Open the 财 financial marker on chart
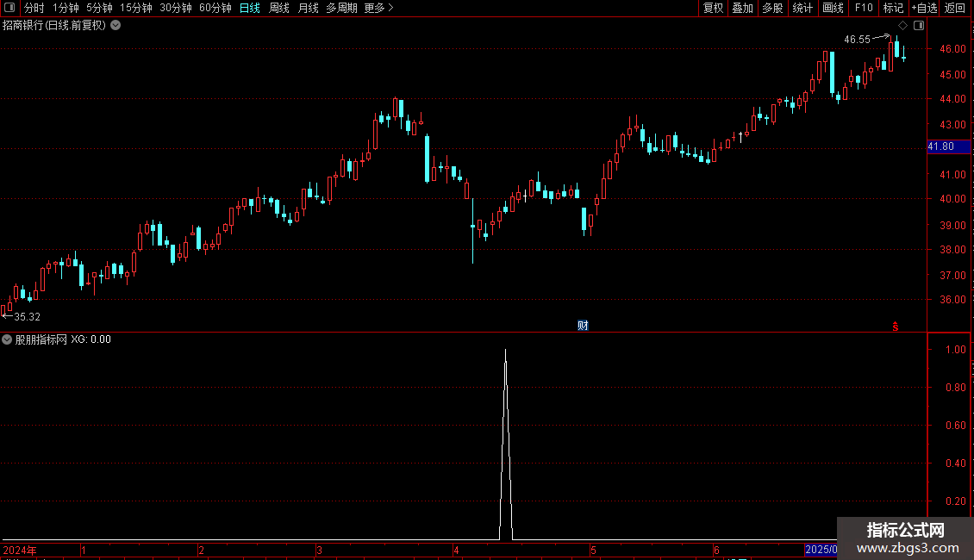 coord(583,326)
